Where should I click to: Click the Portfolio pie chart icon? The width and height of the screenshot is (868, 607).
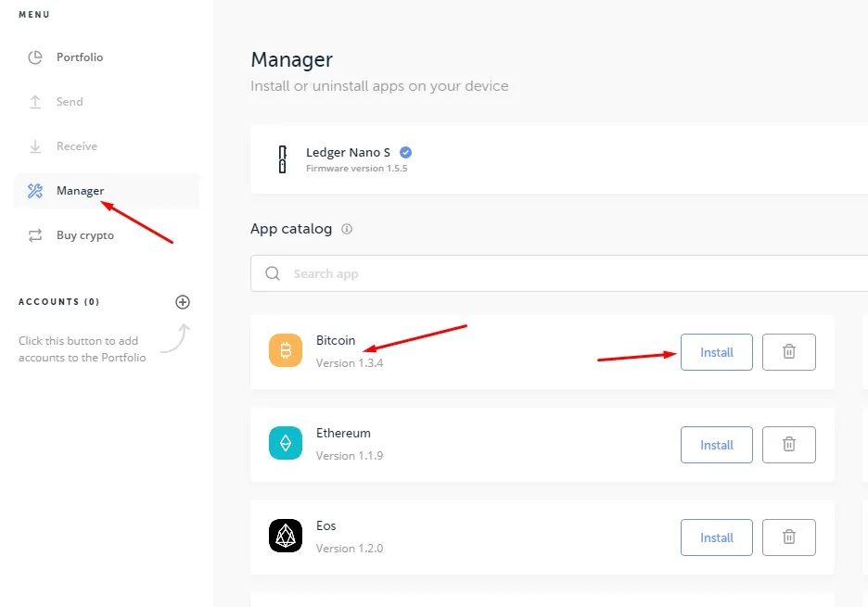pos(35,57)
